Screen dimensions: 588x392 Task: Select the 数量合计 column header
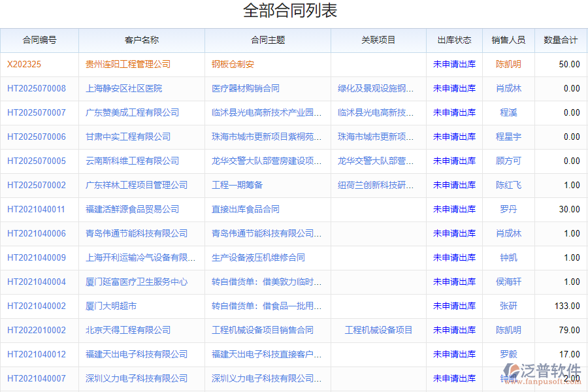click(x=561, y=40)
